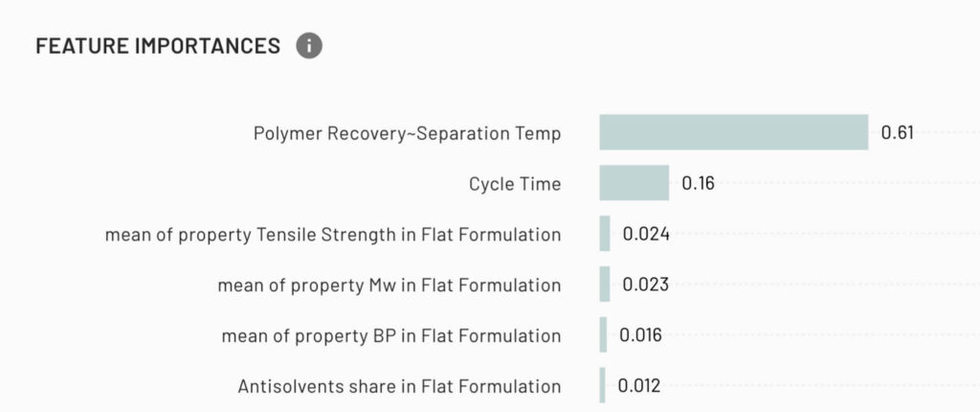The width and height of the screenshot is (980, 412).
Task: Click the Cycle Time importance bar
Action: [x=635, y=183]
